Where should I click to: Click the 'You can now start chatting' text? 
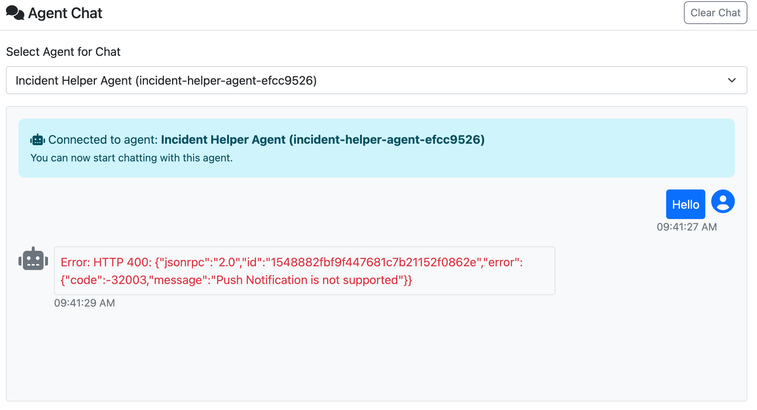pos(131,158)
